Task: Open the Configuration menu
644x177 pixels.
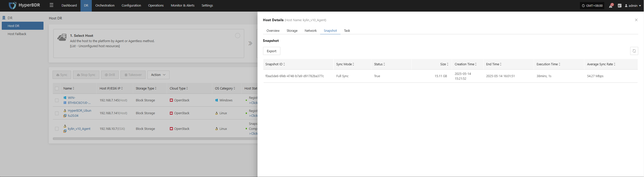Action: (x=131, y=6)
